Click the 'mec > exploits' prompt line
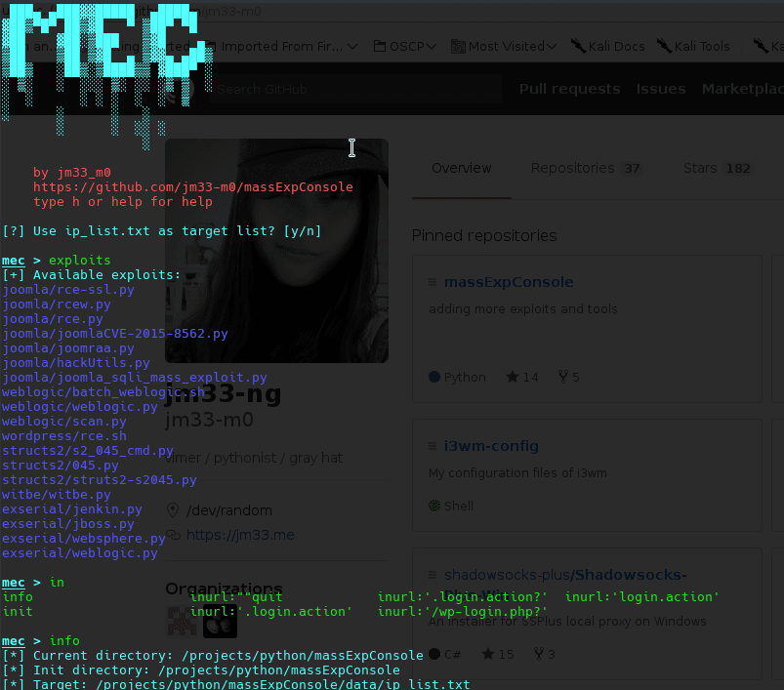784x690 pixels. click(x=57, y=261)
